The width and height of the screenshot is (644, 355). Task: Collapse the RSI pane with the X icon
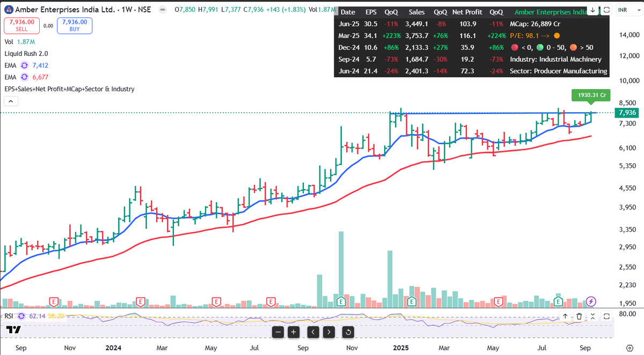(x=592, y=316)
